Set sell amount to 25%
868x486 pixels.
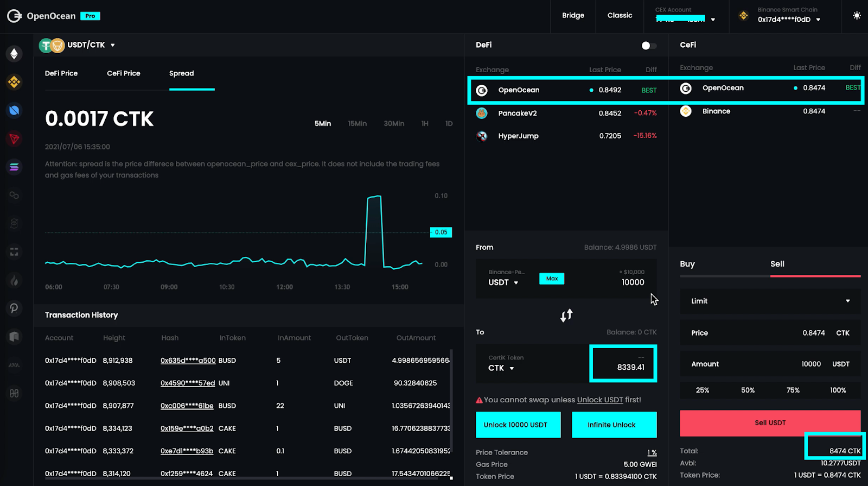703,390
